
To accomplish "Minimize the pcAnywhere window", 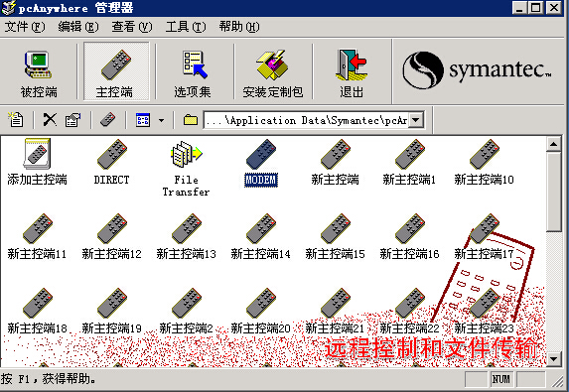I will pos(519,7).
